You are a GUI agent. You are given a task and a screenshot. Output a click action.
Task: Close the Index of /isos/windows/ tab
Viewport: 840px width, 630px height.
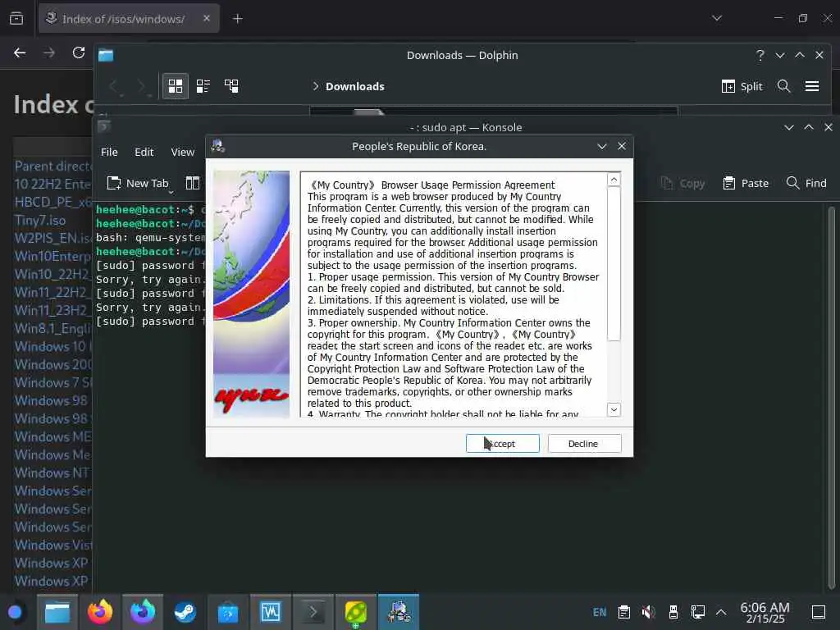(207, 18)
